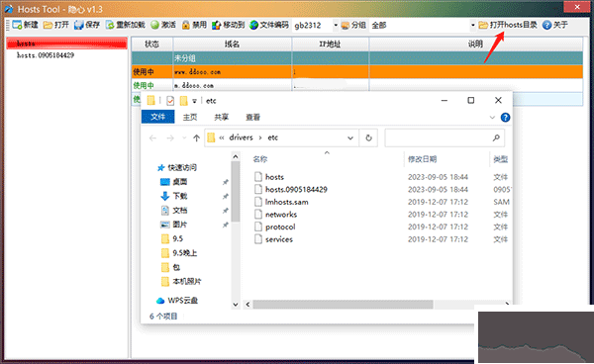Click the Explorer back arrow
594x364 pixels.
[152, 138]
